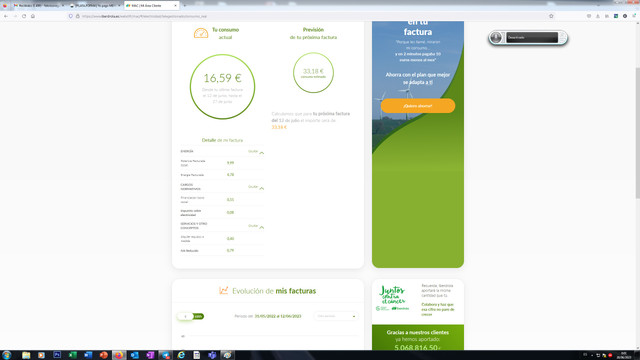Image resolution: width=640 pixels, height=360 pixels.
Task: Collapse the CARGOS NORMATIVOS section
Action: tap(256, 187)
